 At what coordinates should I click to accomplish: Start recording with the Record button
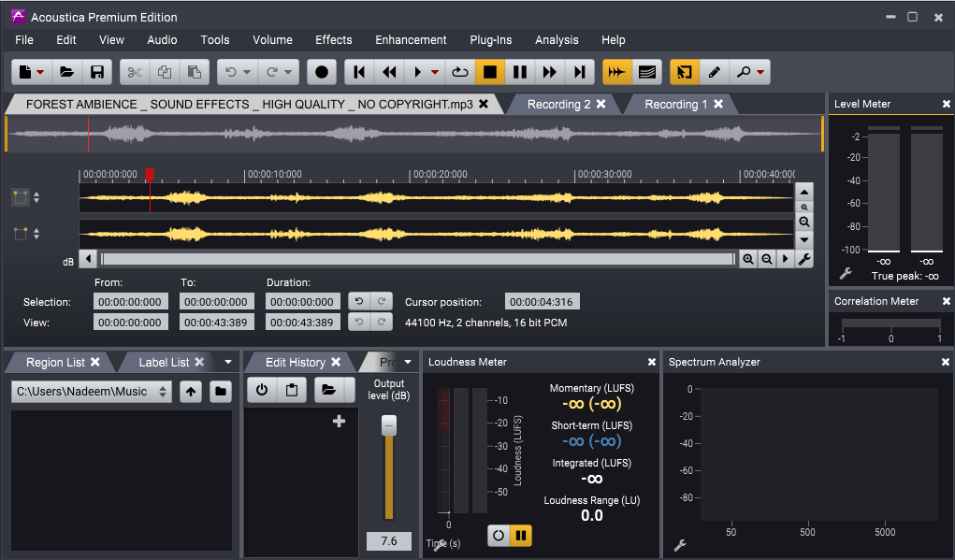[x=322, y=72]
